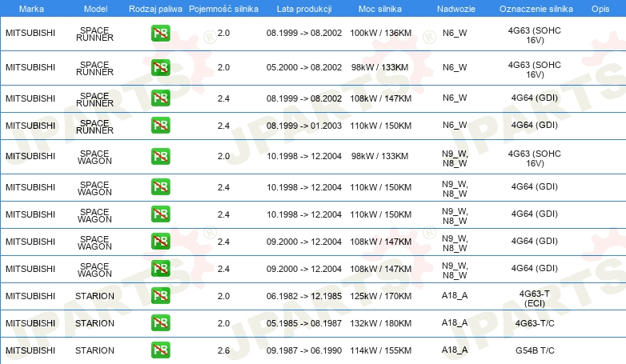Click 'A18_A' in the G54B T/C row
This screenshot has height=364, width=626.
pyautogui.click(x=455, y=350)
